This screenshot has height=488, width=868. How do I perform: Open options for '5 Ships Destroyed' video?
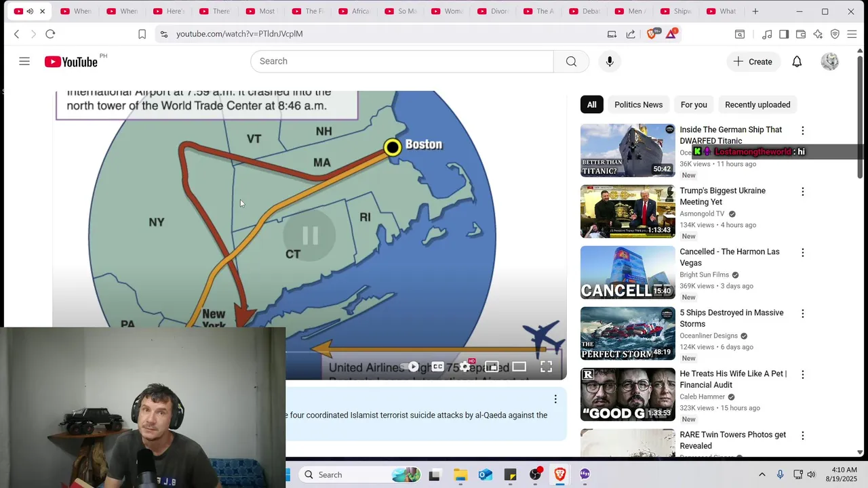pyautogui.click(x=803, y=314)
